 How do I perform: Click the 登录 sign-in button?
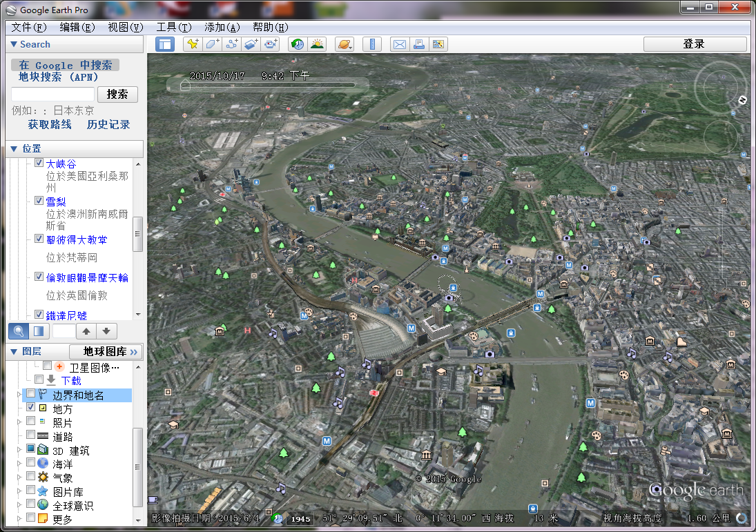(695, 44)
